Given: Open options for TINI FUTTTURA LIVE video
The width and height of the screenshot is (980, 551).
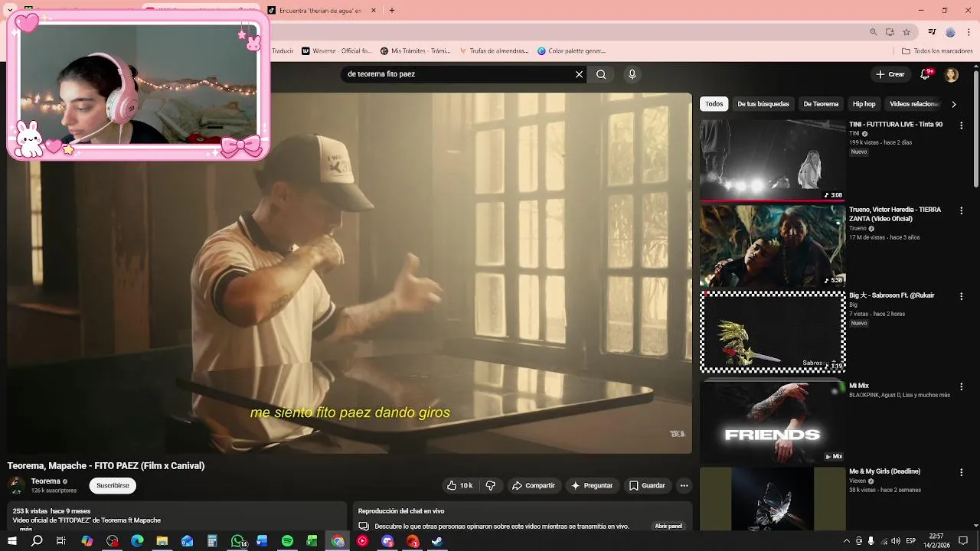Looking at the screenshot, I should tap(961, 125).
